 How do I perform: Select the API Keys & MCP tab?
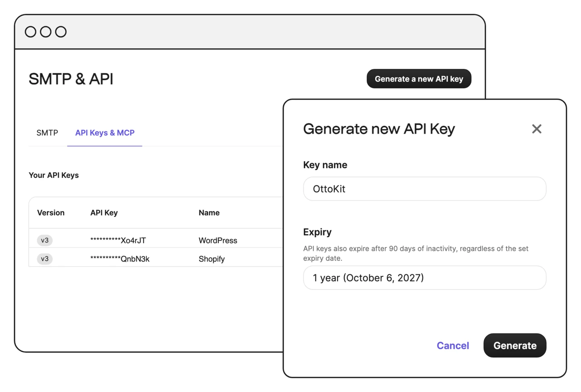105,133
